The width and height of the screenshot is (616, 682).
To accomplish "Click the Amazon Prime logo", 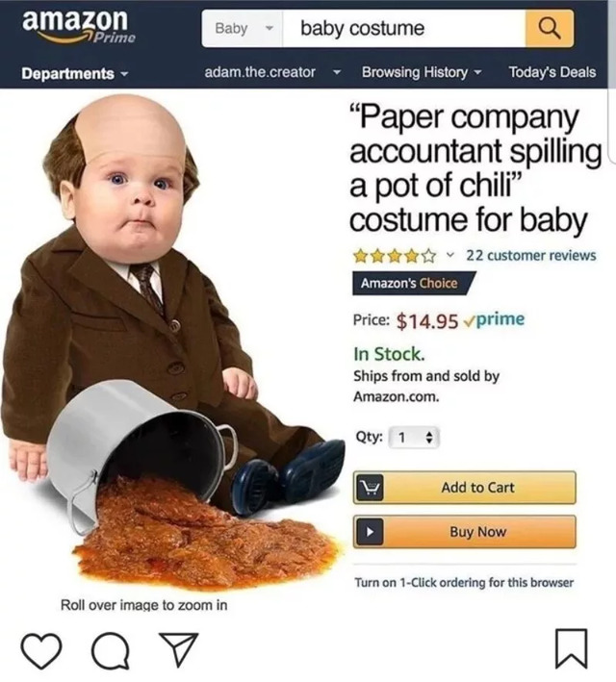I will tap(79, 26).
